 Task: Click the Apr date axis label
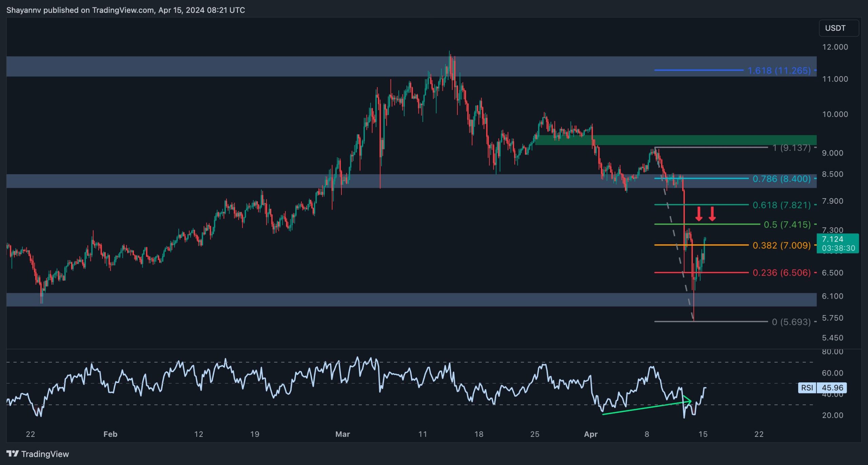point(591,434)
